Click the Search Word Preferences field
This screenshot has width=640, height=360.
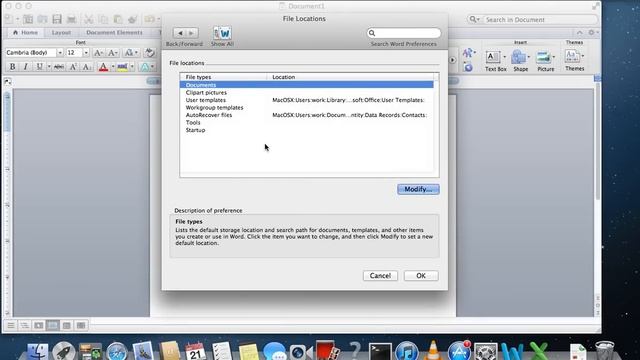[404, 33]
